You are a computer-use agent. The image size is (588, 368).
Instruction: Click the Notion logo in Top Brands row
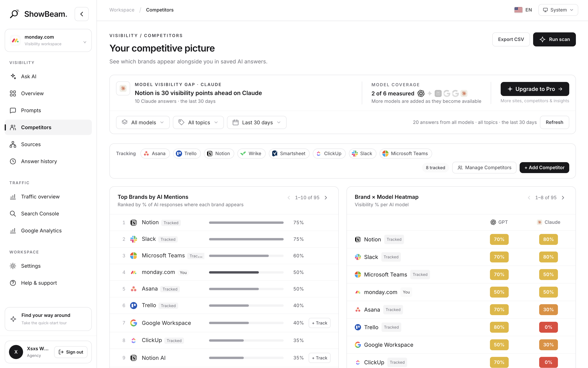pyautogui.click(x=134, y=222)
